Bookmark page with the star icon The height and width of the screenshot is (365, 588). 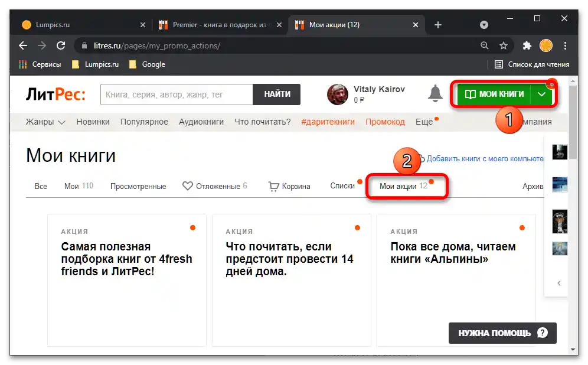tap(503, 45)
